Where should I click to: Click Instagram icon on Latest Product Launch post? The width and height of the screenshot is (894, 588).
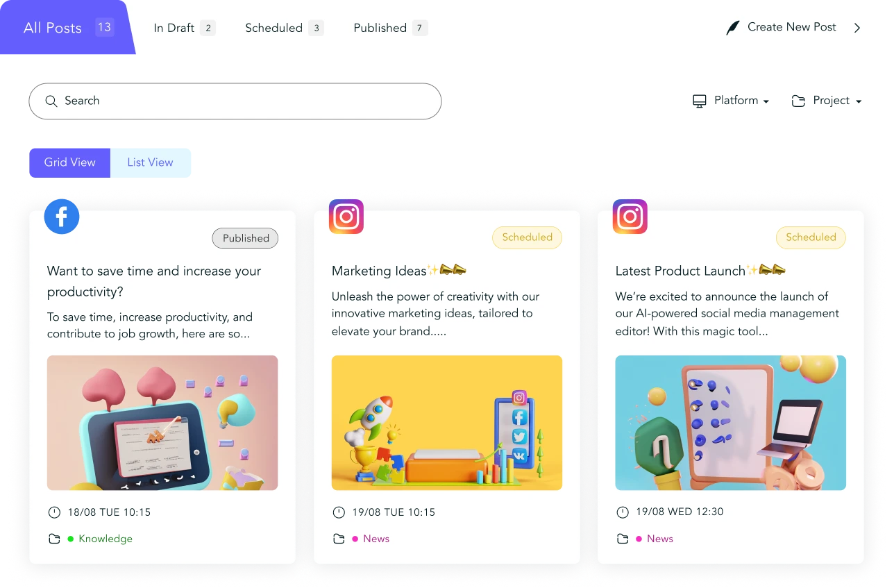click(630, 217)
